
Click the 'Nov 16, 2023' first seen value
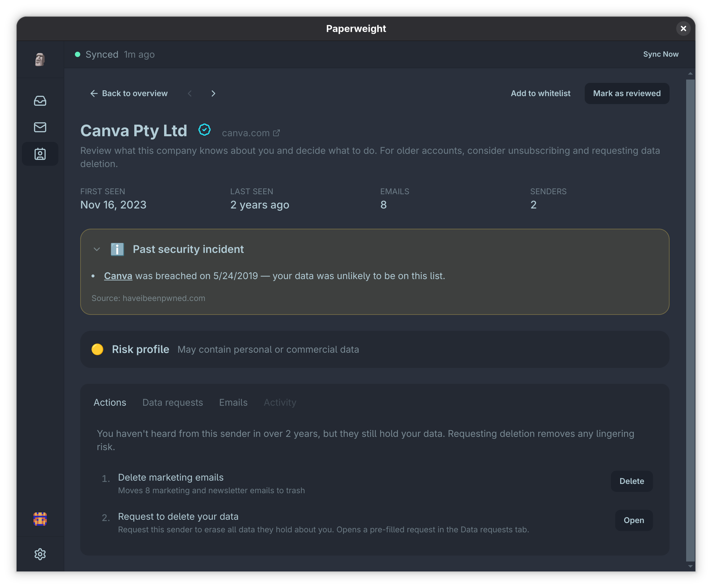[x=113, y=205]
